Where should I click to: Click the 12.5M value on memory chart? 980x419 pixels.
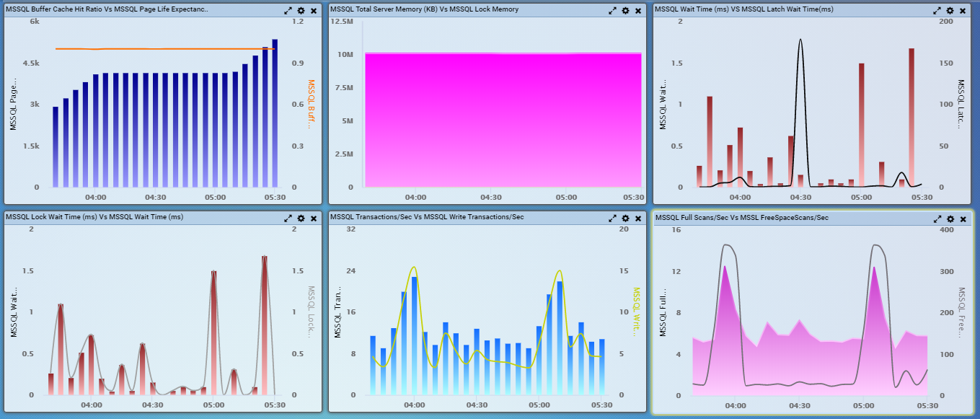(x=340, y=22)
